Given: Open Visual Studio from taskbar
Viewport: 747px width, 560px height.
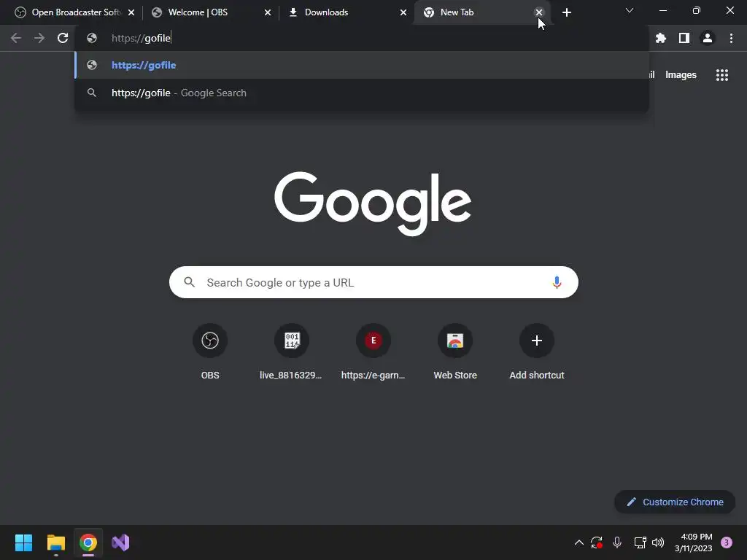Looking at the screenshot, I should point(120,542).
